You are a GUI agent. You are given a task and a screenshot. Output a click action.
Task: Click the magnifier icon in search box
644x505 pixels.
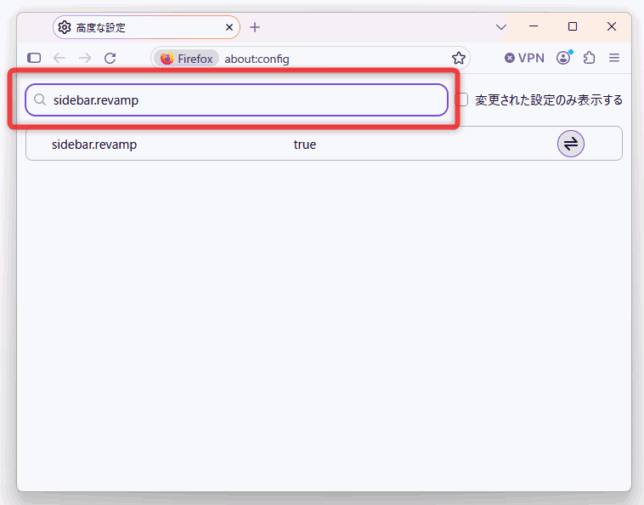click(x=40, y=100)
